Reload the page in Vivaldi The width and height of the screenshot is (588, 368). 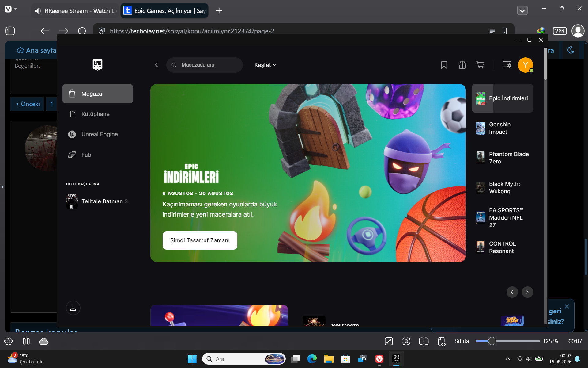coord(82,31)
